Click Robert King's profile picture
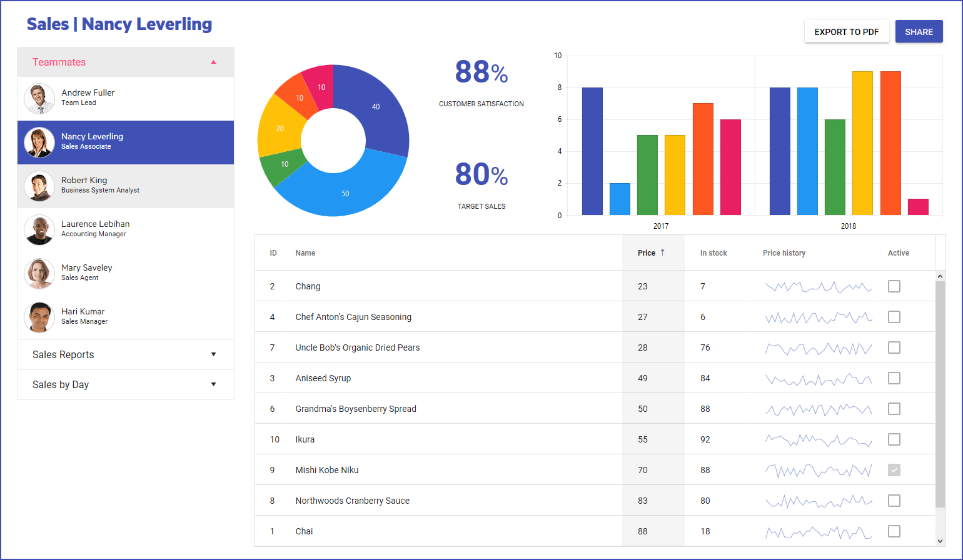This screenshot has width=963, height=560. [x=39, y=186]
